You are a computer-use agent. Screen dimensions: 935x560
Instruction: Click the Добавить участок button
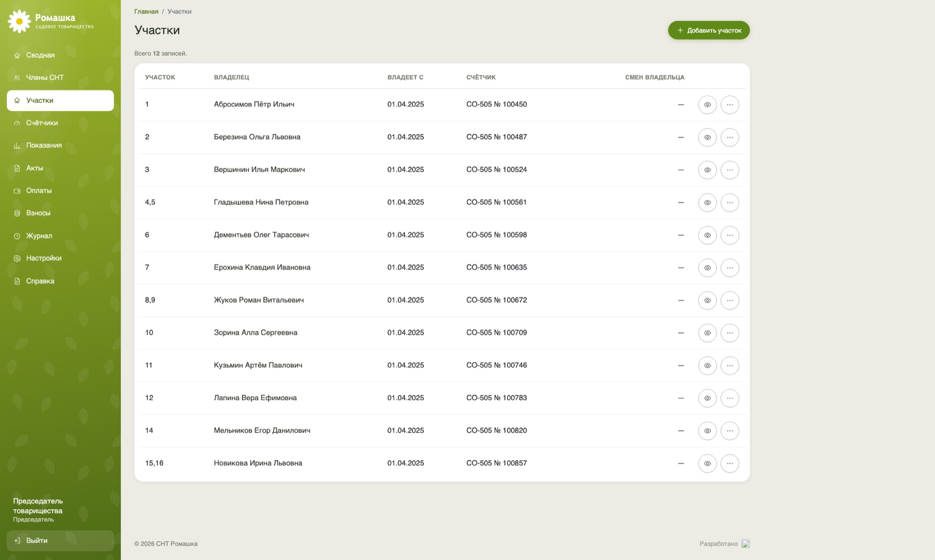[709, 30]
